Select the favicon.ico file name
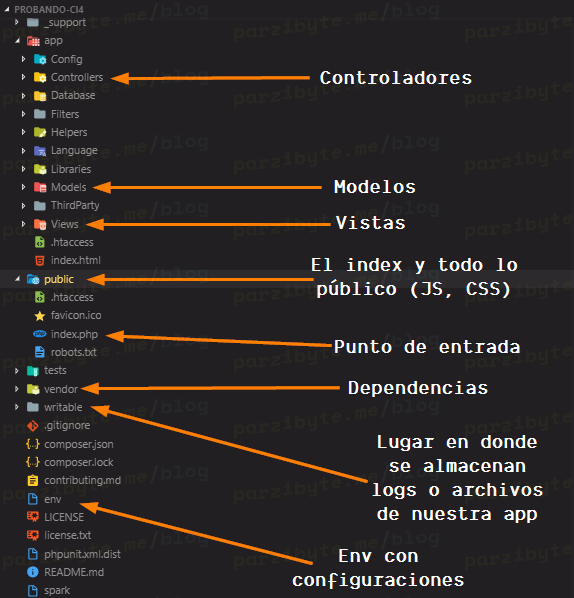The height and width of the screenshot is (598, 574). [x=76, y=316]
